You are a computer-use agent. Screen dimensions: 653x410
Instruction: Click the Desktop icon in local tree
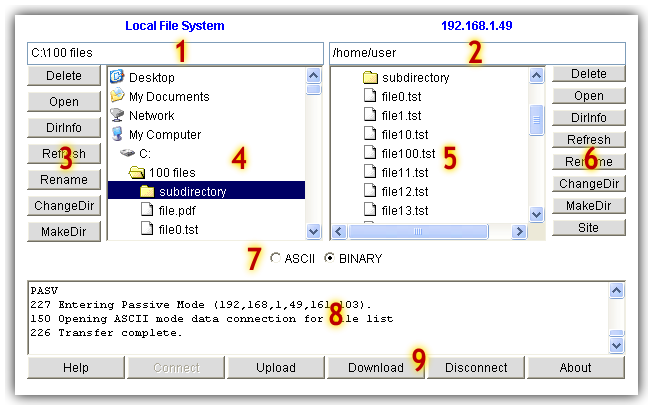pyautogui.click(x=117, y=77)
